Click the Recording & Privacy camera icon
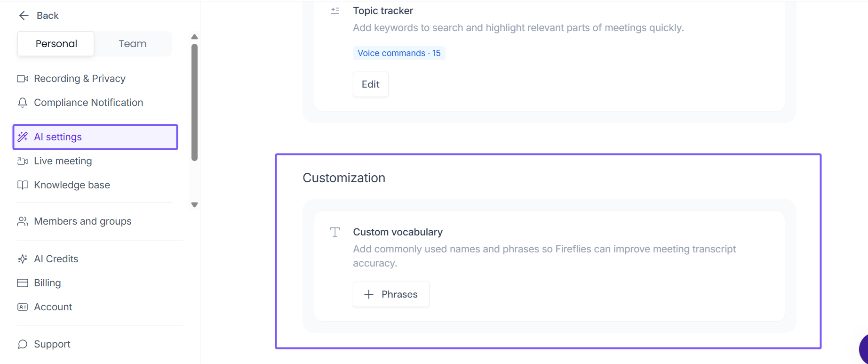The height and width of the screenshot is (364, 868). pos(23,79)
